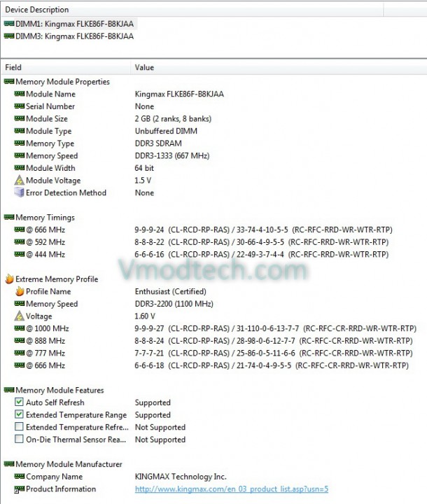Click icon beside @ 592 MHz
This screenshot has height=504, width=427.
coord(20,241)
